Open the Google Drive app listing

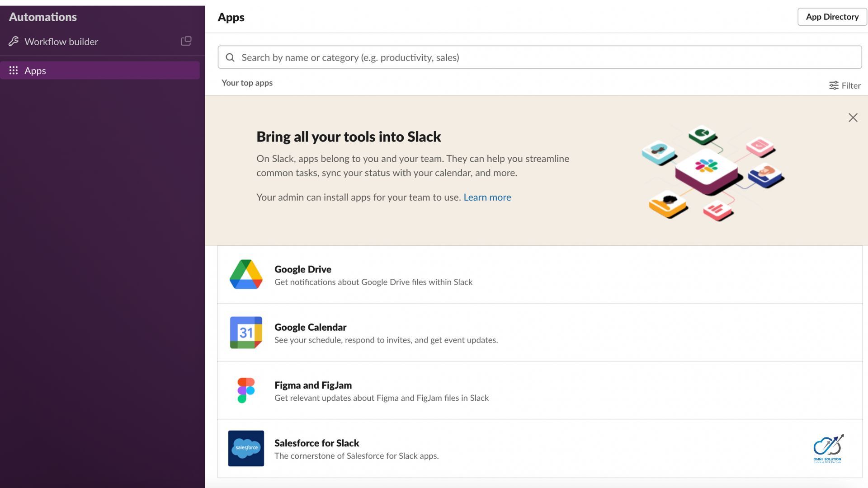tap(303, 269)
